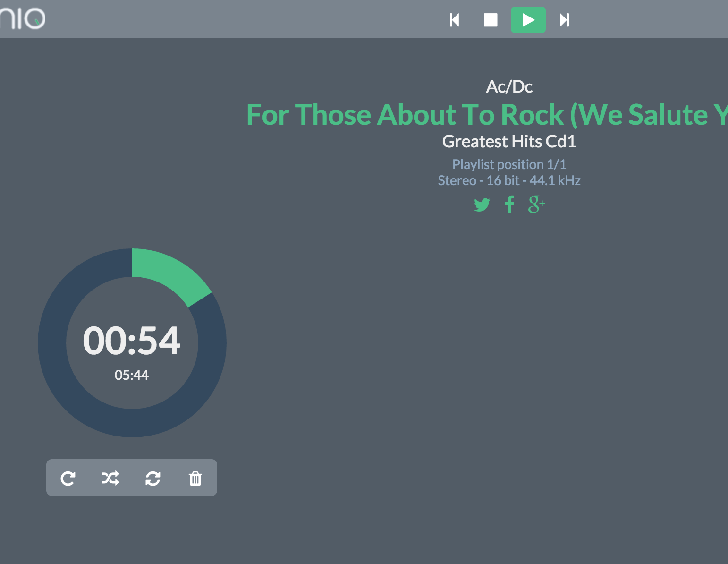The width and height of the screenshot is (728, 564).
Task: Share the song on Twitter
Action: click(482, 205)
